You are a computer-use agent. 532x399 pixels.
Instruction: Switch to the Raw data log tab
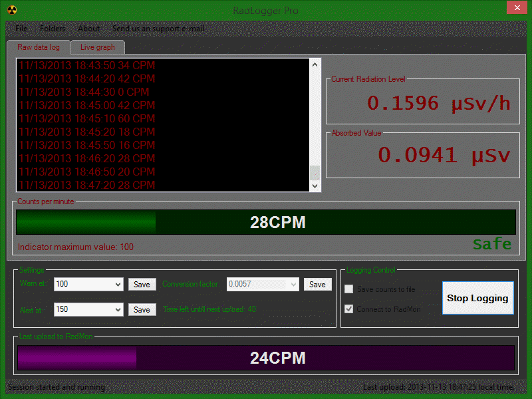(x=39, y=47)
